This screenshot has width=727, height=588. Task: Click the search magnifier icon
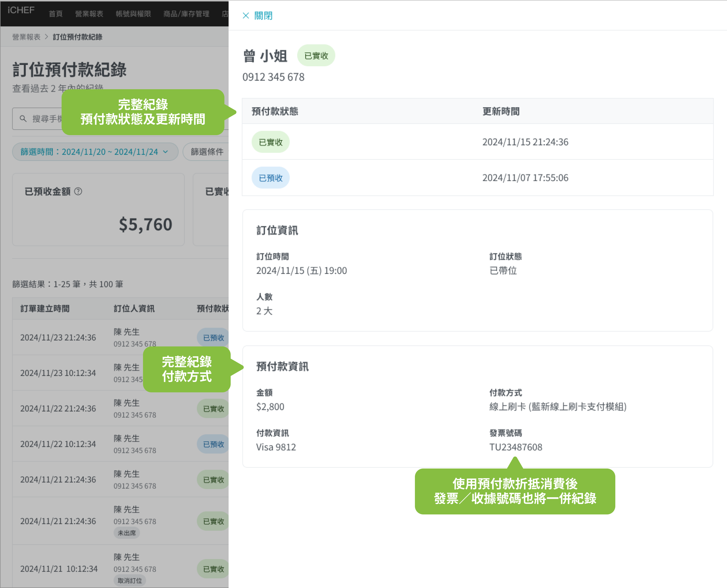[23, 118]
